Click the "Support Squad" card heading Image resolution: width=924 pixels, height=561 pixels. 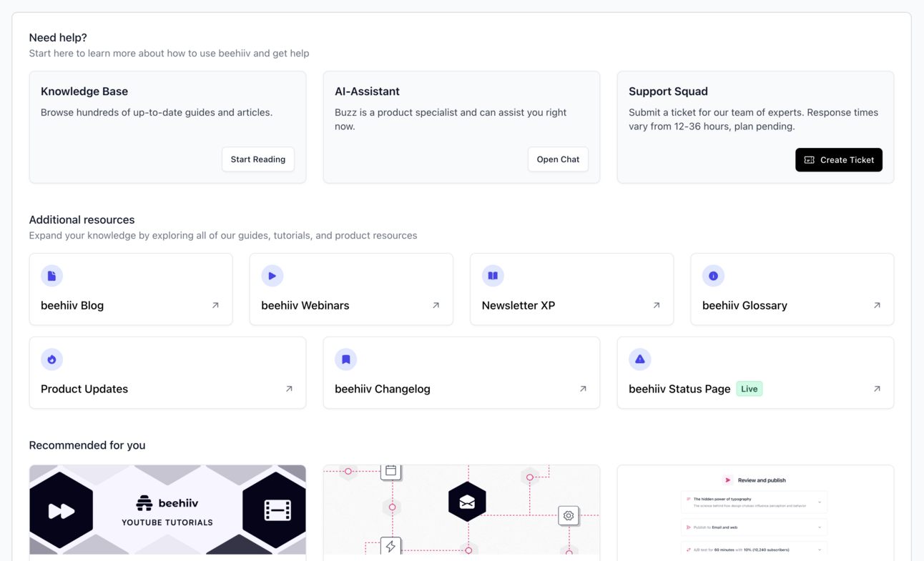tap(668, 91)
